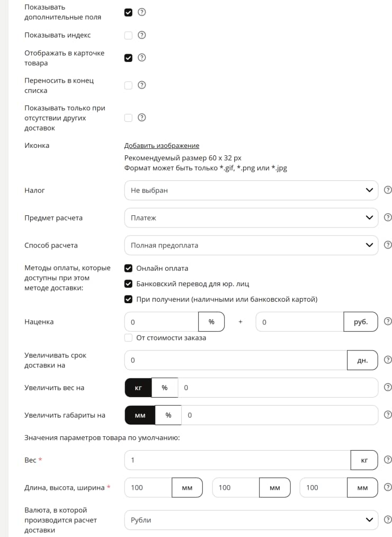Click help icon next to Предмет расчета dropdown

pyautogui.click(x=388, y=217)
